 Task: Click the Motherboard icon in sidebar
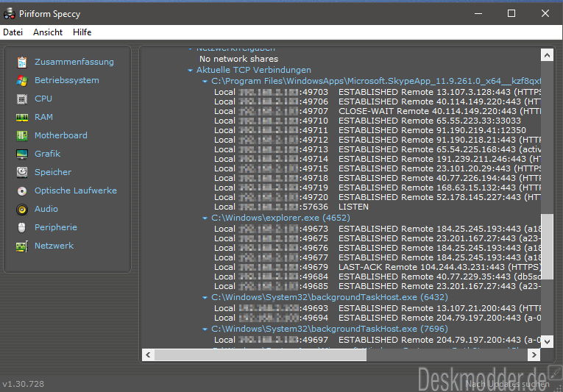[x=22, y=135]
